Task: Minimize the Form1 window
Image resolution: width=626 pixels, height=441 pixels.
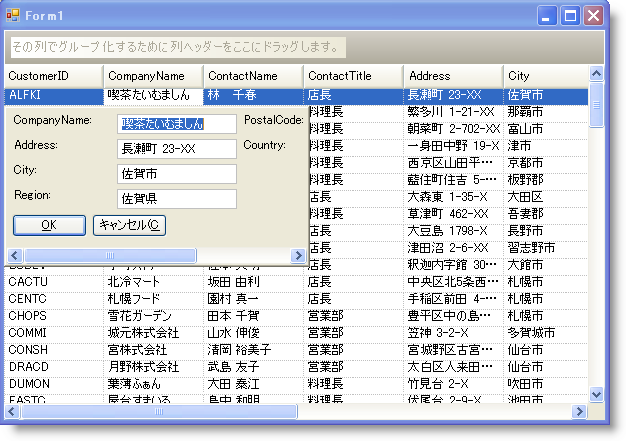Action: point(547,16)
